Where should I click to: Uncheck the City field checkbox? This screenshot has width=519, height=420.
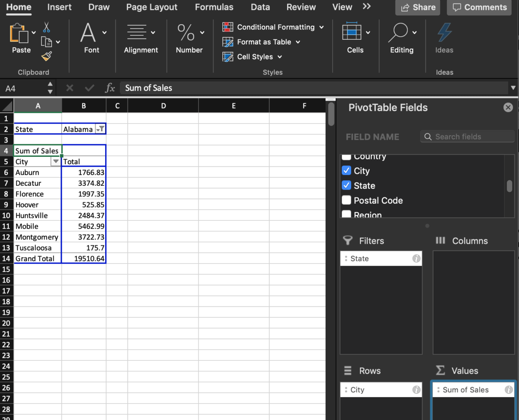tap(346, 170)
